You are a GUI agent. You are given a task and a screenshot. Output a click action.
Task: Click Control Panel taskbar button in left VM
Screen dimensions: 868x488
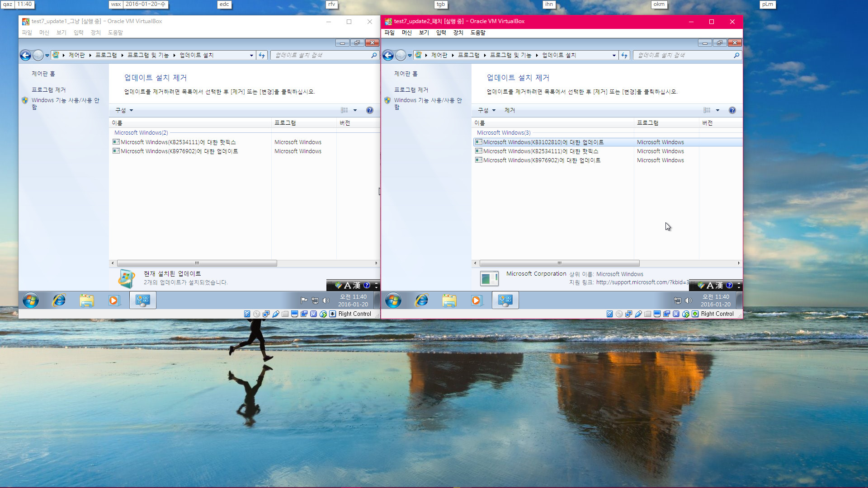click(143, 300)
